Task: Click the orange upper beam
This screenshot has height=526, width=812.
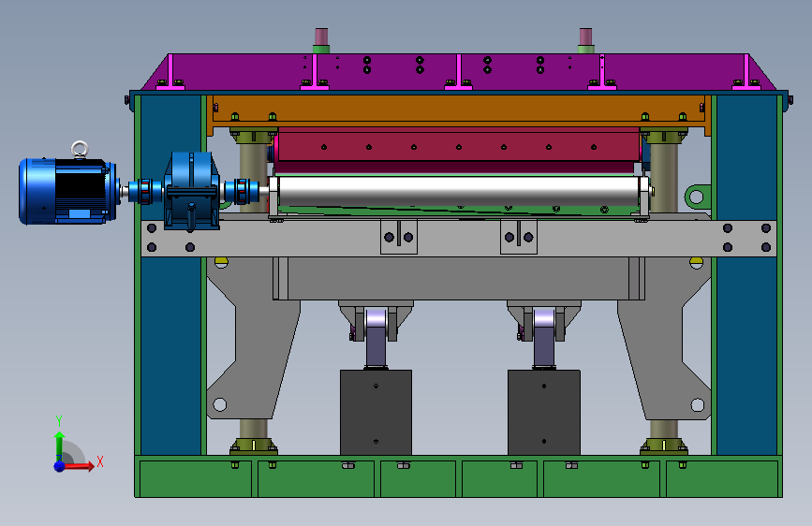Action: 459,110
